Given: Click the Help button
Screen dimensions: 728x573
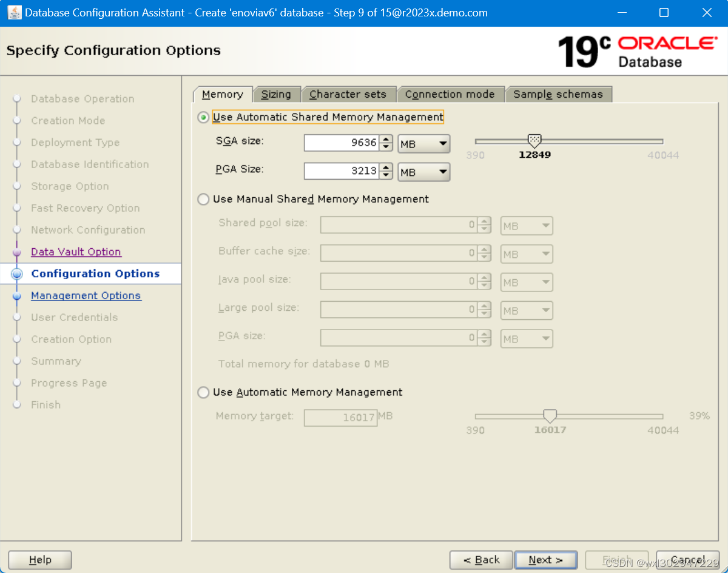Looking at the screenshot, I should (x=40, y=560).
